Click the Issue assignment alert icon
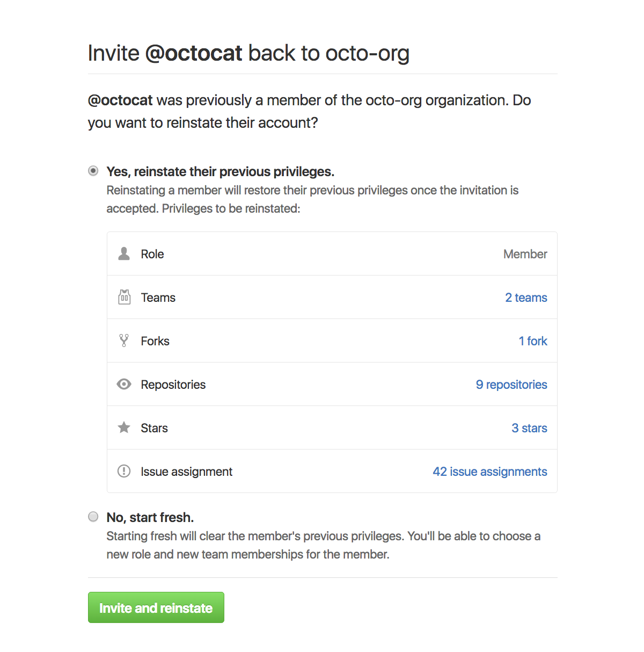Viewport: 644px width, 652px height. click(124, 471)
